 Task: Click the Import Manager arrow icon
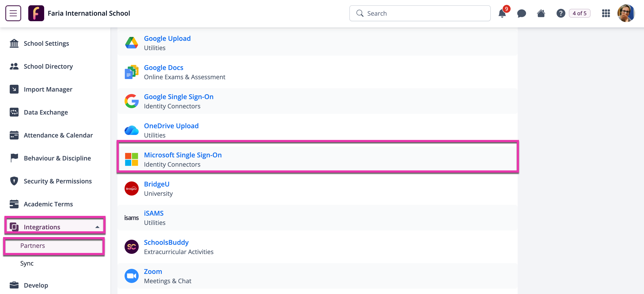14,89
